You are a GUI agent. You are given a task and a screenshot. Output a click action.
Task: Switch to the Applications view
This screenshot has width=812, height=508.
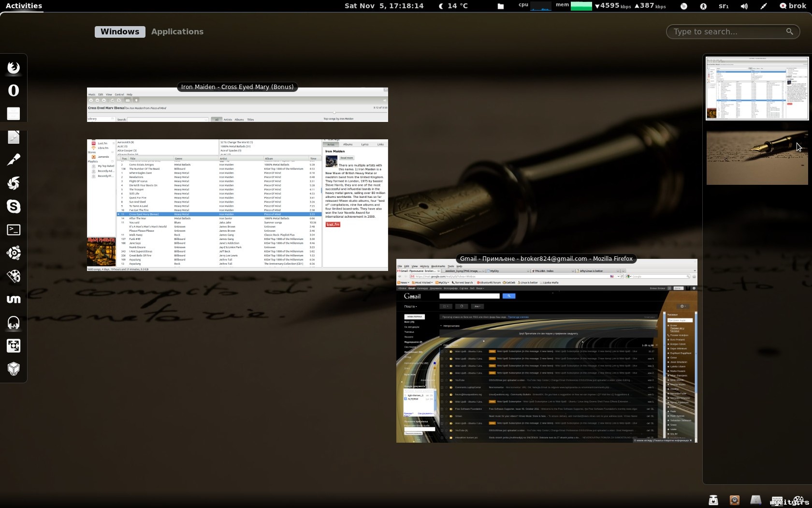click(x=177, y=31)
